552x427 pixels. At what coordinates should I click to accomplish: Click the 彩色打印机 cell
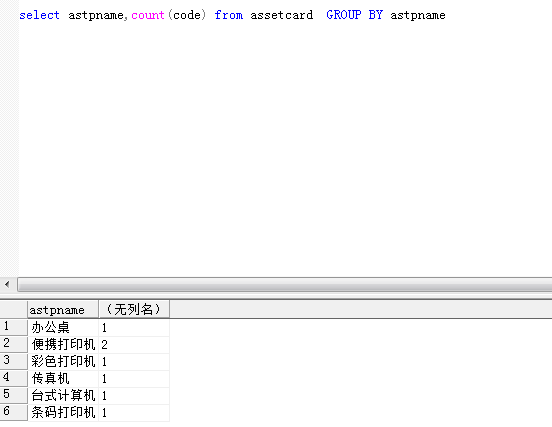[x=63, y=361]
